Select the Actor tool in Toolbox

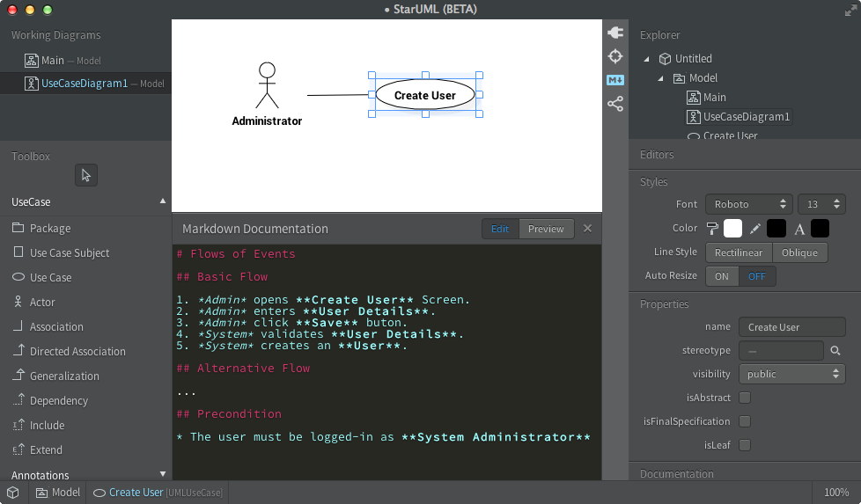point(42,302)
